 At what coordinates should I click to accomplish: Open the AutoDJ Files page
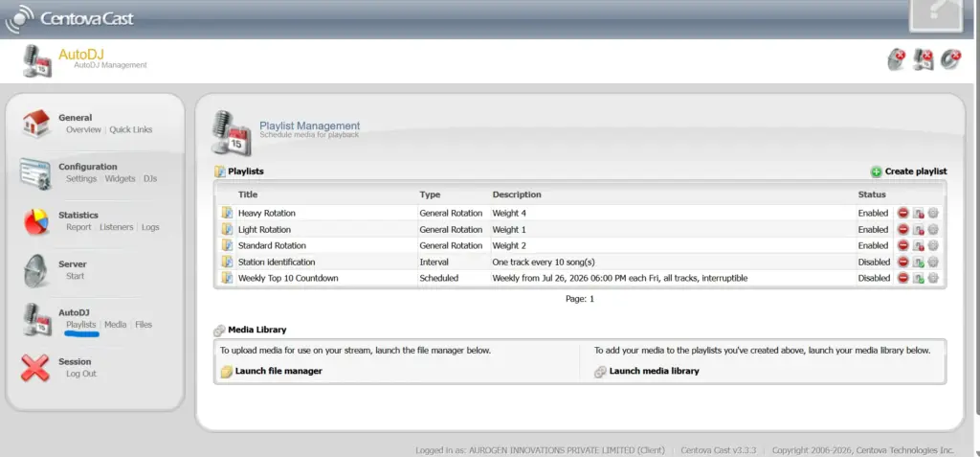coord(144,324)
